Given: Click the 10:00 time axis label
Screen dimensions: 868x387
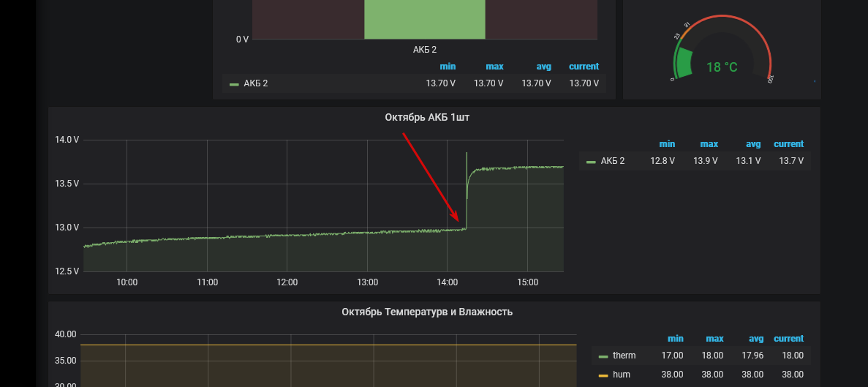Looking at the screenshot, I should 127,282.
